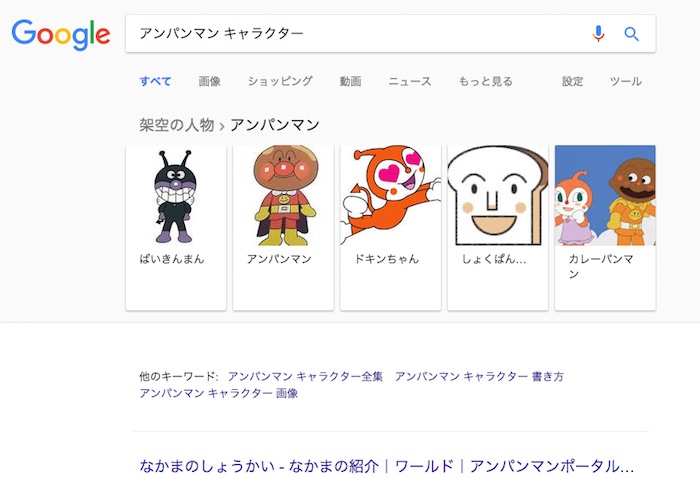The height and width of the screenshot is (478, 700).
Task: Click into the search query field
Action: tap(355, 33)
